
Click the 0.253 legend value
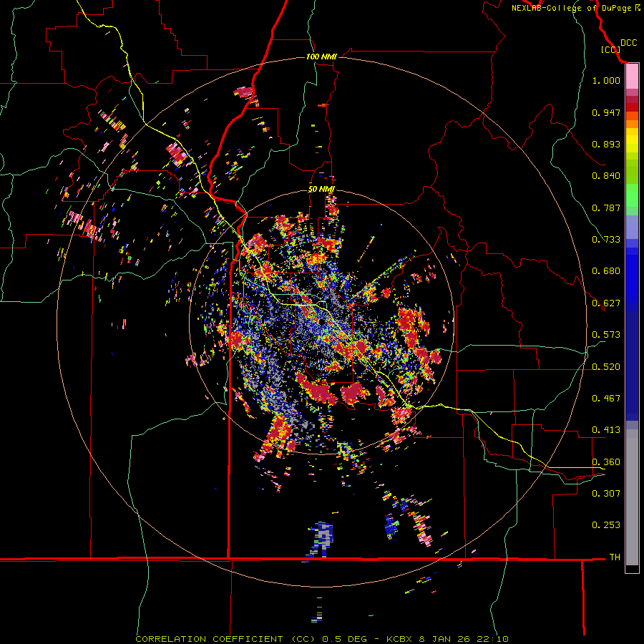606,525
